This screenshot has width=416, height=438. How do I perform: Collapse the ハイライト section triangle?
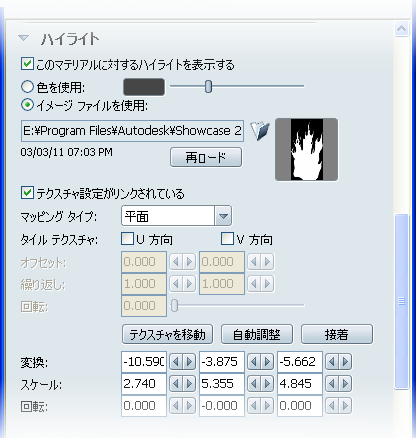24,38
